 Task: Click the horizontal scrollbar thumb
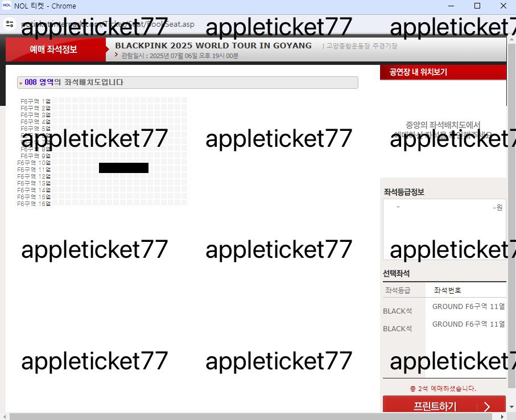click(x=251, y=417)
